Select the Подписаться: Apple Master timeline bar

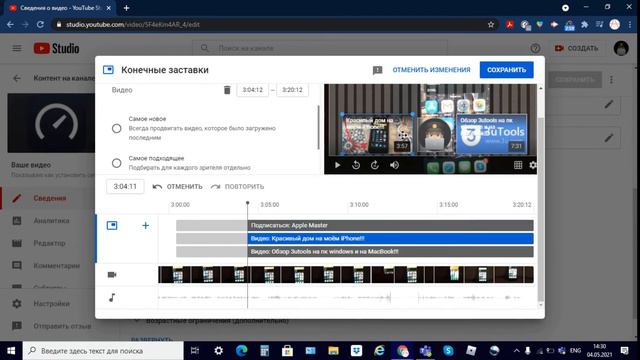[x=390, y=225]
